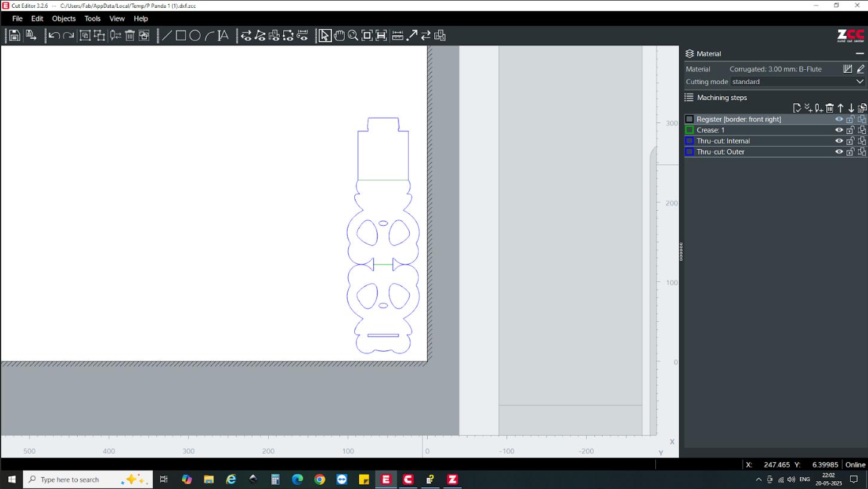Hide the Crease: 1 step
Image resolution: width=868 pixels, height=489 pixels.
[839, 130]
